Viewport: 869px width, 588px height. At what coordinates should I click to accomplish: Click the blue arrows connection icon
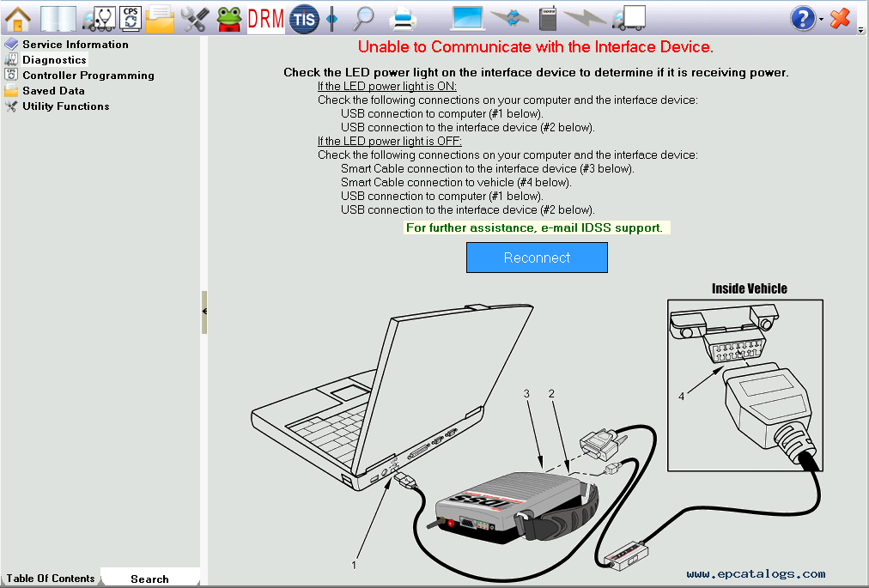[x=510, y=18]
